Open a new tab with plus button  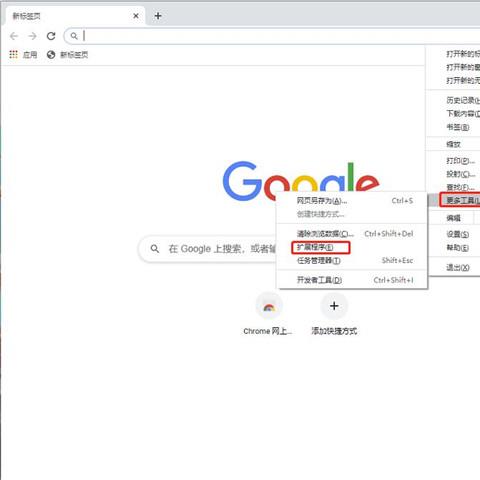point(158,16)
